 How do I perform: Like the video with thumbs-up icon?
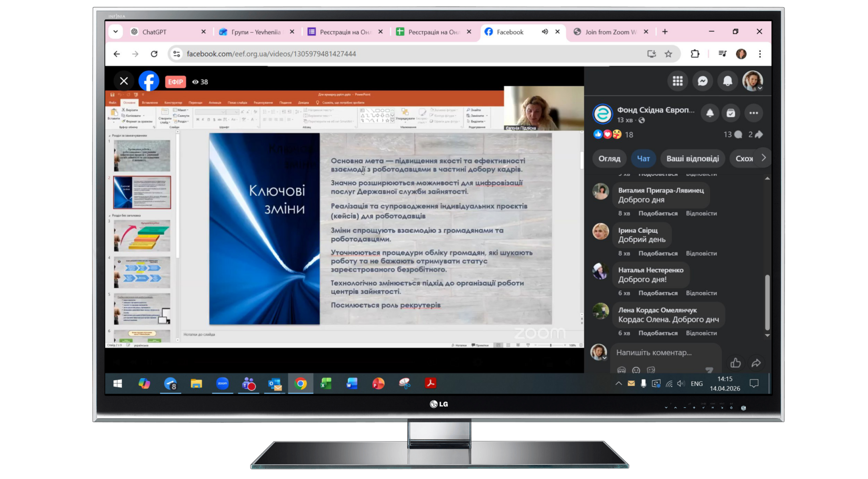click(735, 363)
